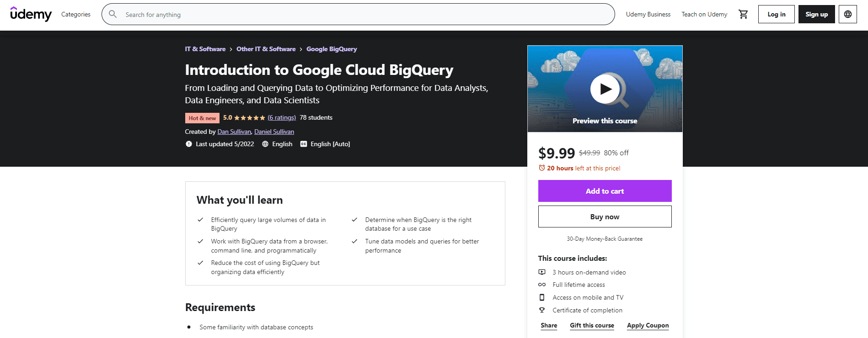Click the search magnifier icon
This screenshot has width=868, height=338.
(x=113, y=14)
